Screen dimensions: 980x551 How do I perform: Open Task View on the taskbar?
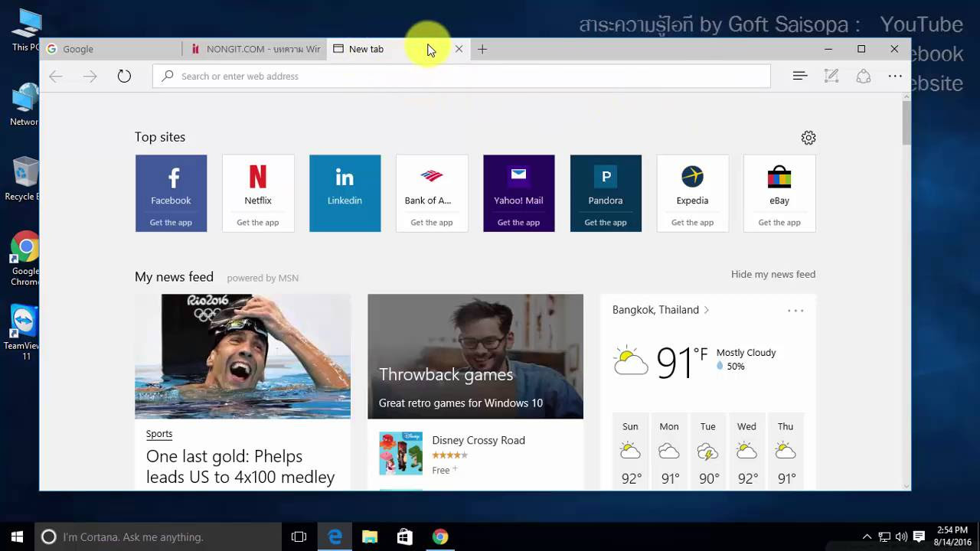point(299,537)
